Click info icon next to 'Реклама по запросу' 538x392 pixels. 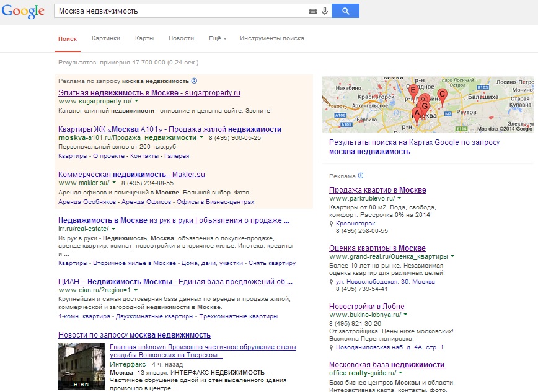194,81
